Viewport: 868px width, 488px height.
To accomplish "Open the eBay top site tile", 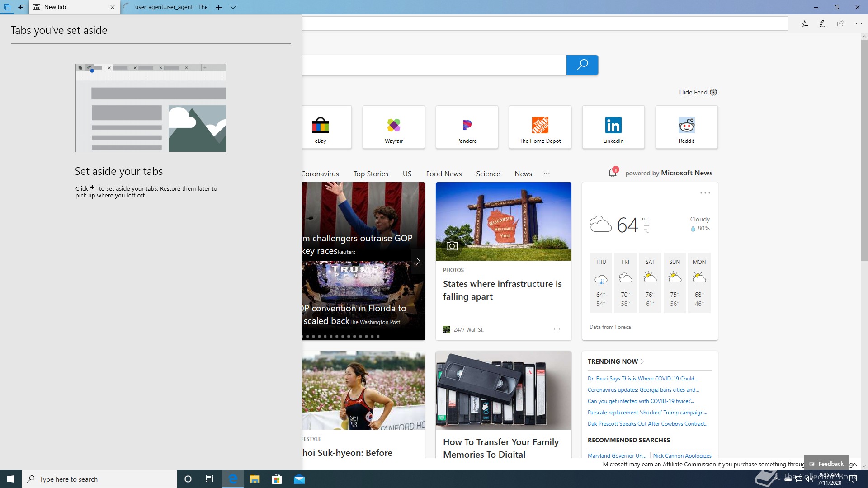I will point(326,127).
